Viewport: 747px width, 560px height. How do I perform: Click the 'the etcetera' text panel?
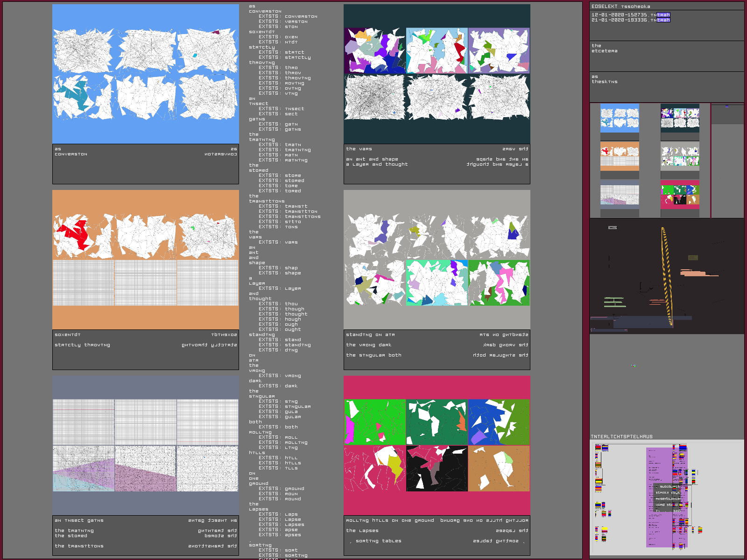[x=666, y=55]
